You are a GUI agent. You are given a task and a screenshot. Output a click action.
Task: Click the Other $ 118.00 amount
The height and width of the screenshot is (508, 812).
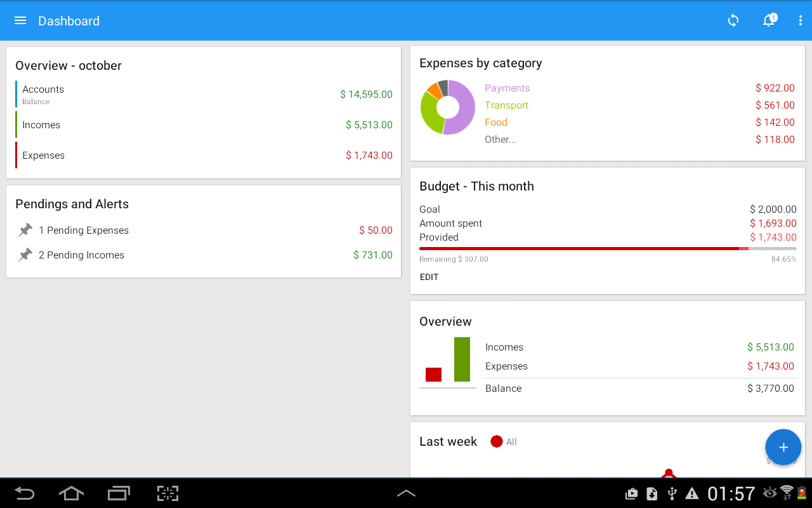[x=775, y=140]
